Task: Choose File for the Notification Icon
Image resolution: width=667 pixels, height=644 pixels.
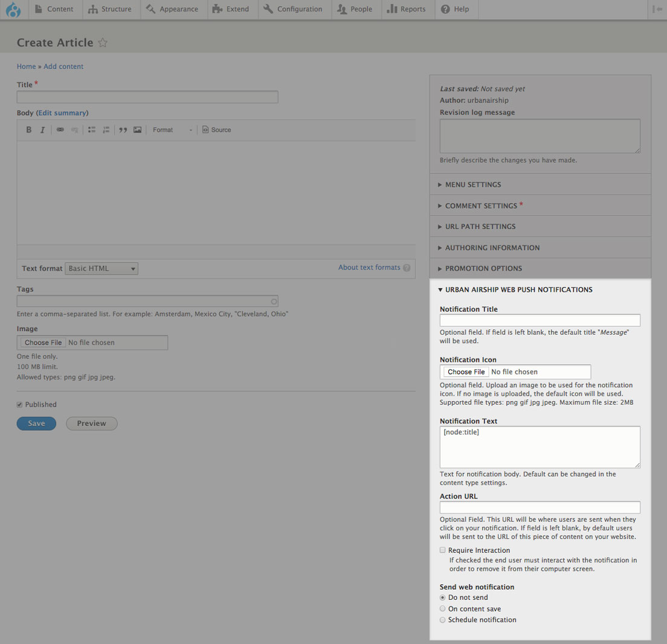Action: (x=466, y=372)
